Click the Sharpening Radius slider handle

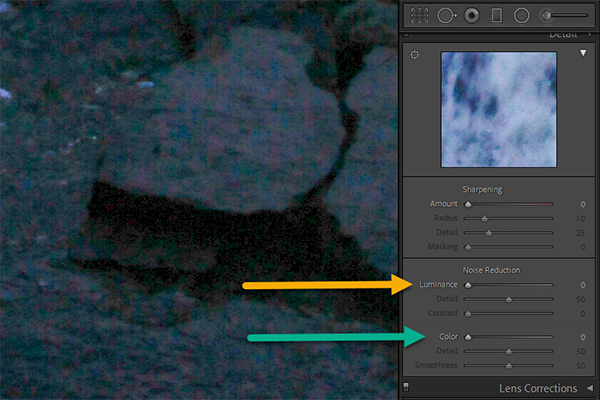coord(485,217)
